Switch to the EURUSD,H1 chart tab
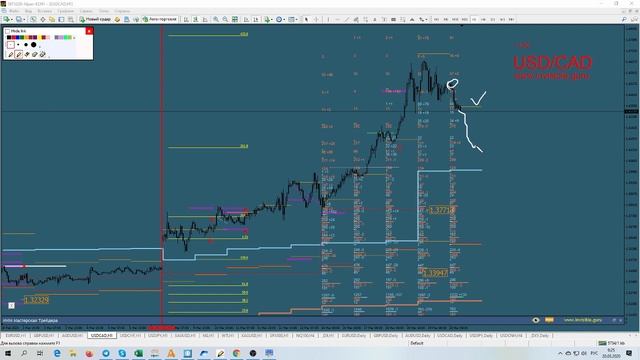The image size is (640, 360). pyautogui.click(x=16, y=336)
